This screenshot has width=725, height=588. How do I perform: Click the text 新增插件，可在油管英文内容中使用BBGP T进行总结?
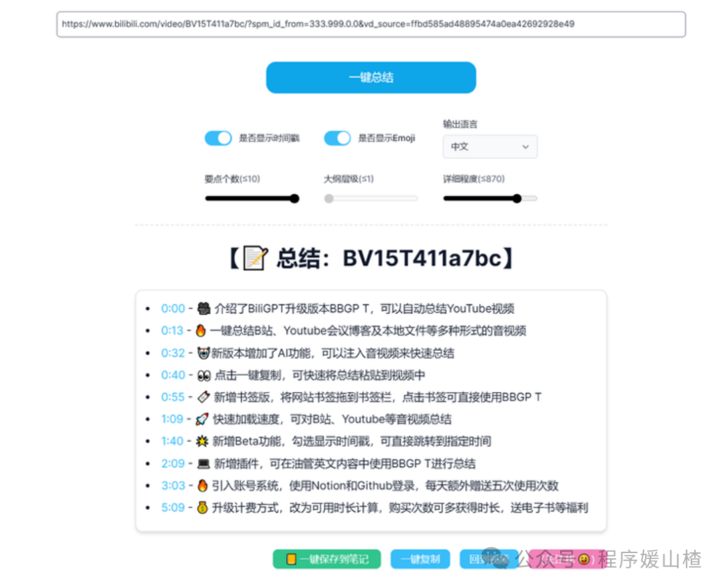[345, 464]
